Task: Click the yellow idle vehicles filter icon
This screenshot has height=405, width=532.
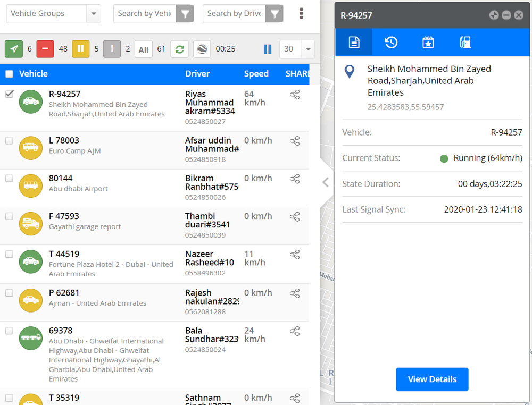Action: click(x=80, y=49)
